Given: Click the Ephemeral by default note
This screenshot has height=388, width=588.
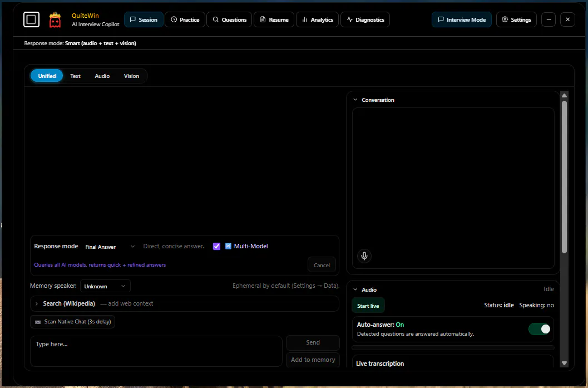Looking at the screenshot, I should (x=286, y=286).
